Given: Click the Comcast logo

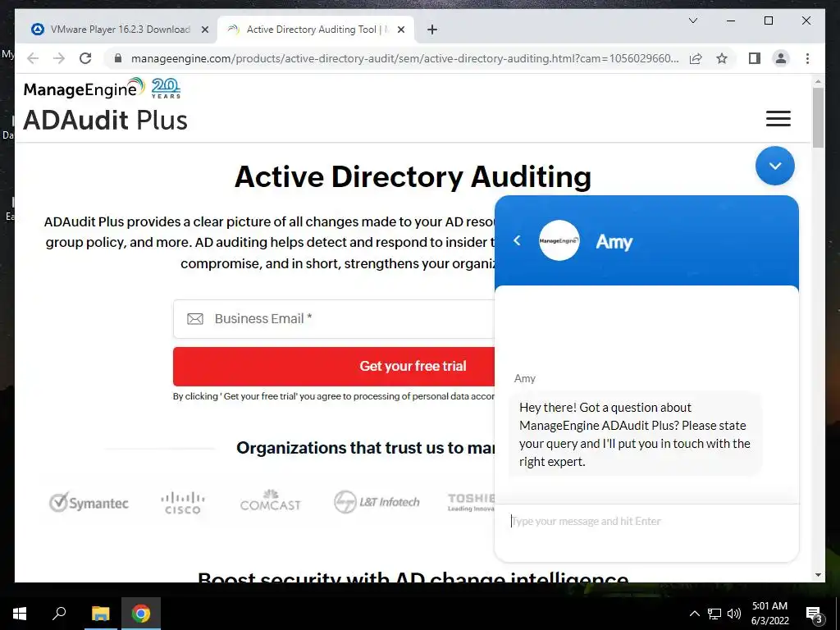Looking at the screenshot, I should [271, 501].
